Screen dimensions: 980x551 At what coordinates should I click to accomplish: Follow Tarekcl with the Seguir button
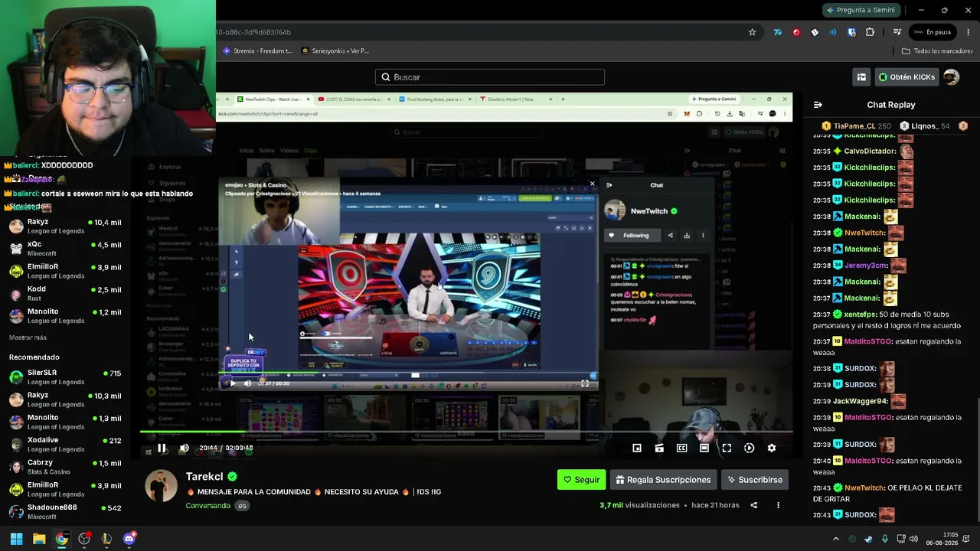tap(581, 480)
